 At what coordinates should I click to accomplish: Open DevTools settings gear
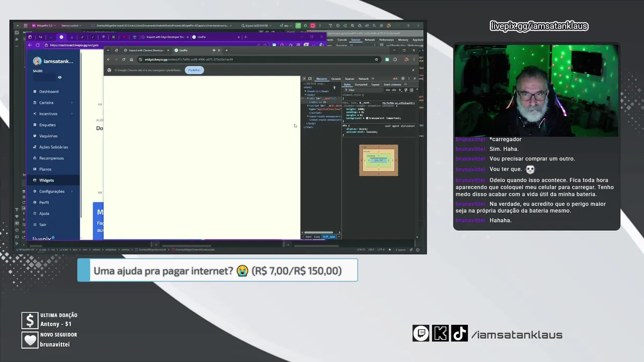(403, 78)
